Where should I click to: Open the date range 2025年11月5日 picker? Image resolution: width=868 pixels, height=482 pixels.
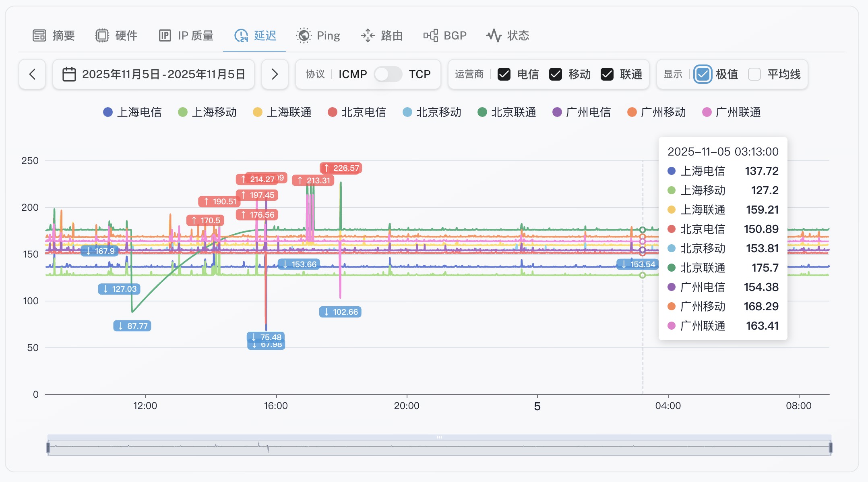point(163,74)
